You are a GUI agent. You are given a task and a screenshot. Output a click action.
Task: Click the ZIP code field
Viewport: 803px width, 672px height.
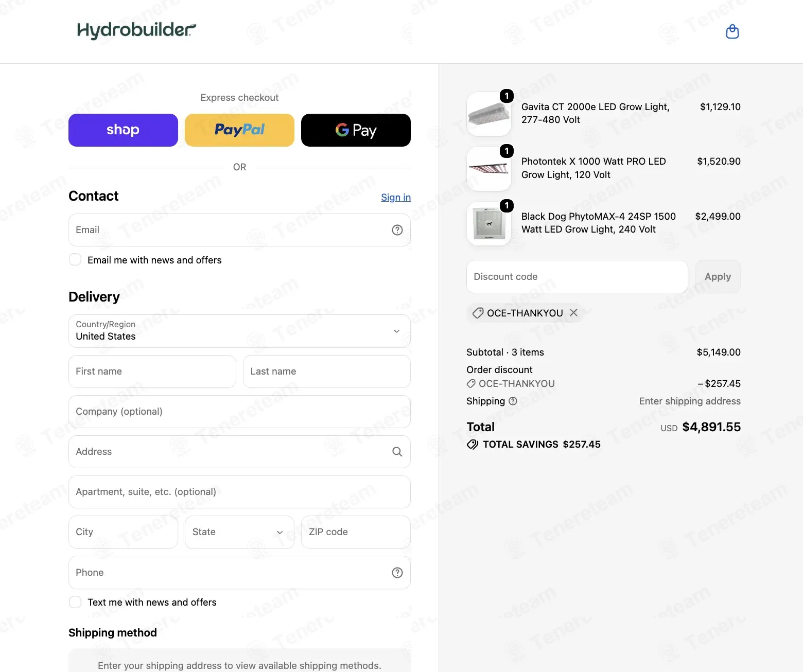point(356,532)
